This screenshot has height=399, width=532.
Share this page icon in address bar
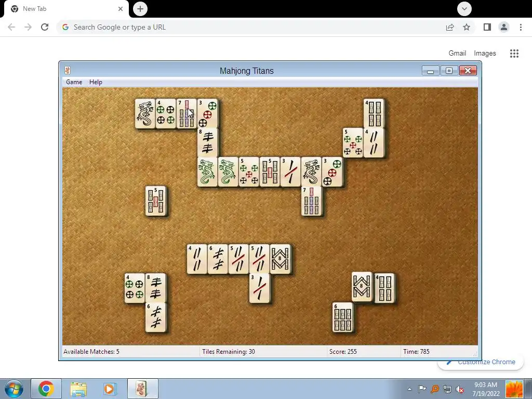[450, 27]
